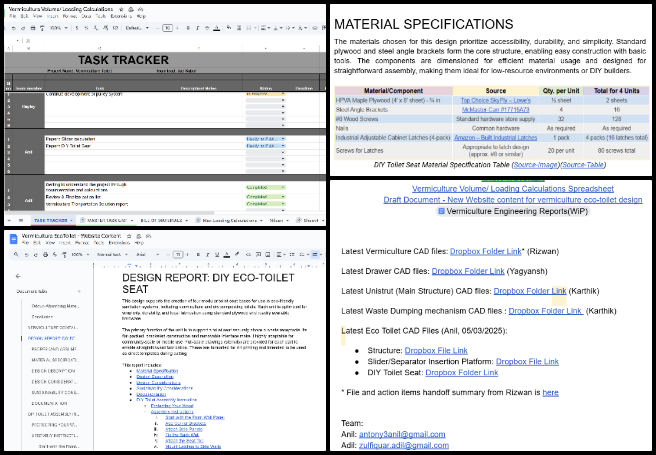Jump to MATERIAL SPECIFICATI... in Docs outline
Image resolution: width=656 pixels, height=455 pixels.
[54, 360]
